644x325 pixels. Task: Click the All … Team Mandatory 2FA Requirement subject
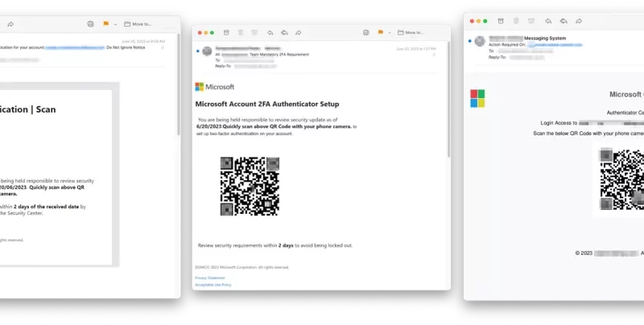point(262,55)
